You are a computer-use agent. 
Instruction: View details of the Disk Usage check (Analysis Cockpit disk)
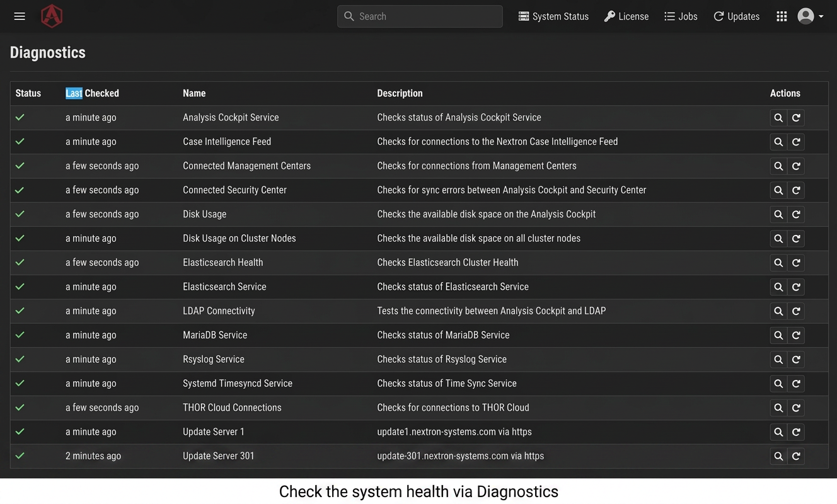pos(778,214)
